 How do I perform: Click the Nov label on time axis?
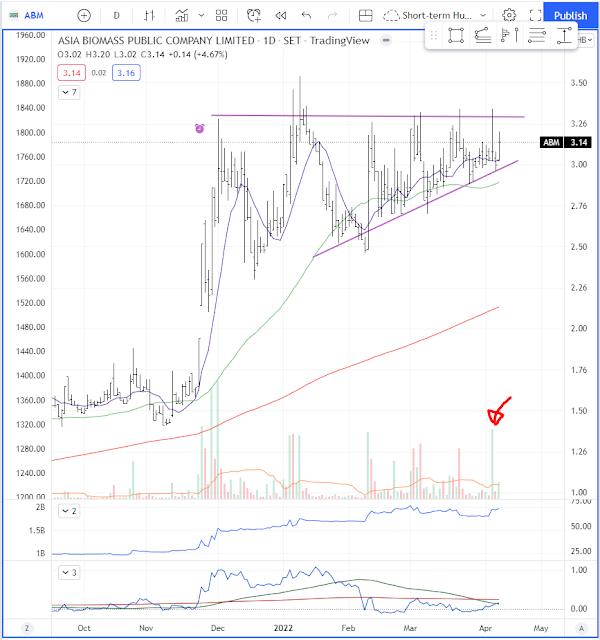tap(146, 628)
